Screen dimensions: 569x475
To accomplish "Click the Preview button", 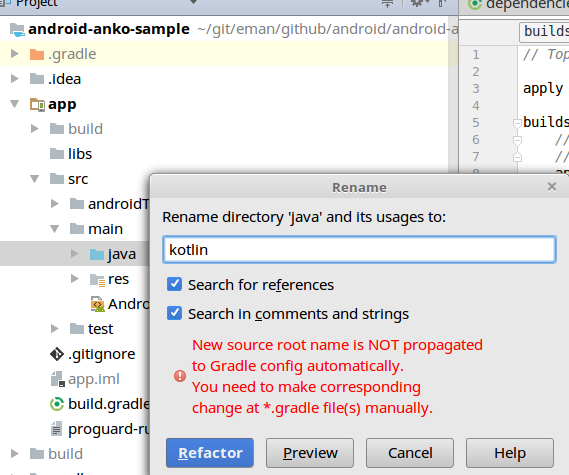I will tap(310, 453).
